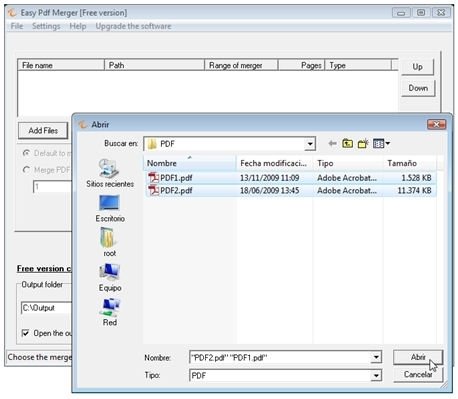Click the page number field showing 1
Image resolution: width=458 pixels, height=399 pixels.
52,187
